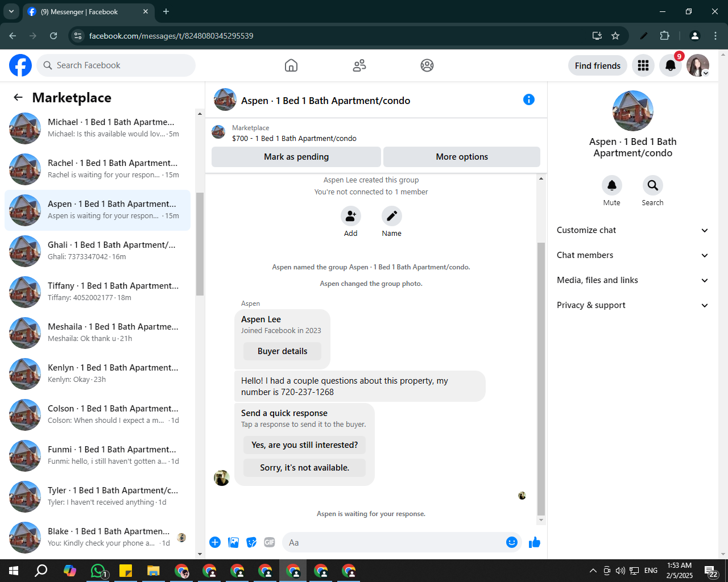Open the Chrome extensions puzzle icon
Screen dimensions: 728x582
tap(664, 36)
